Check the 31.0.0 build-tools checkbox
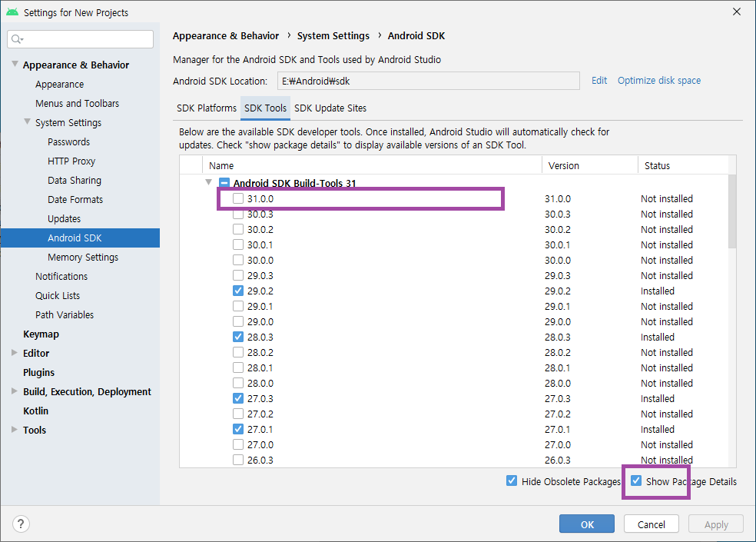The height and width of the screenshot is (542, 756). tap(238, 198)
